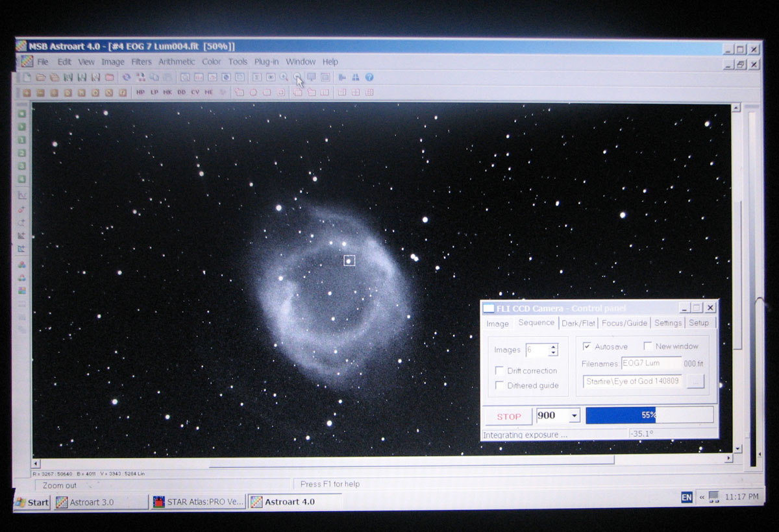The height and width of the screenshot is (532, 779).
Task: Click the histogram window toolbar icon
Action: 198,77
